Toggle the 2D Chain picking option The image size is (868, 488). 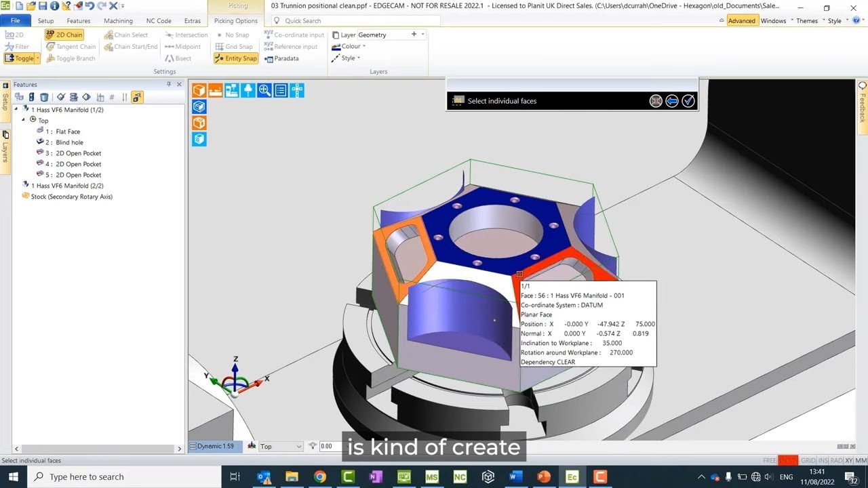(64, 35)
